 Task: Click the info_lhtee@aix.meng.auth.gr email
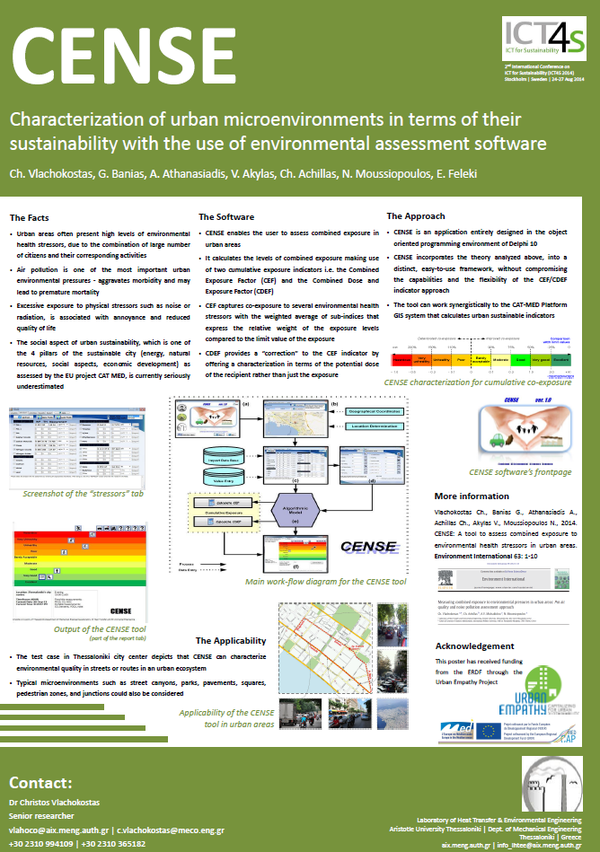pos(539,845)
